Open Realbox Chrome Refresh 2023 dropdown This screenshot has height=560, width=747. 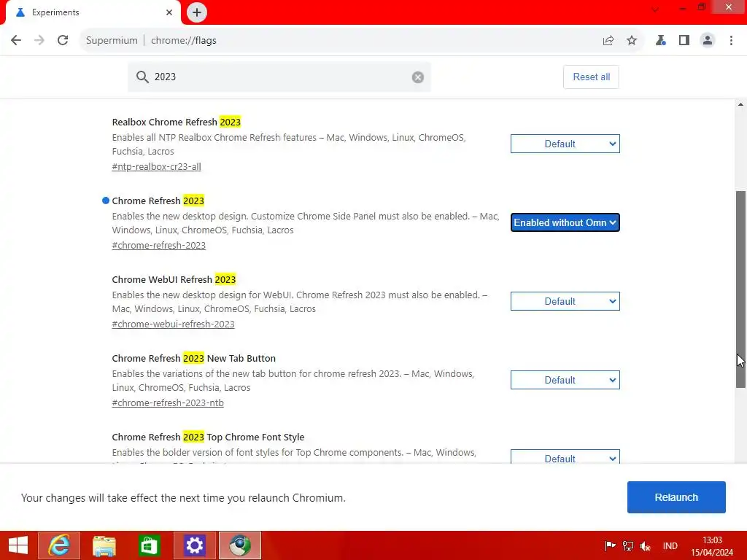565,144
